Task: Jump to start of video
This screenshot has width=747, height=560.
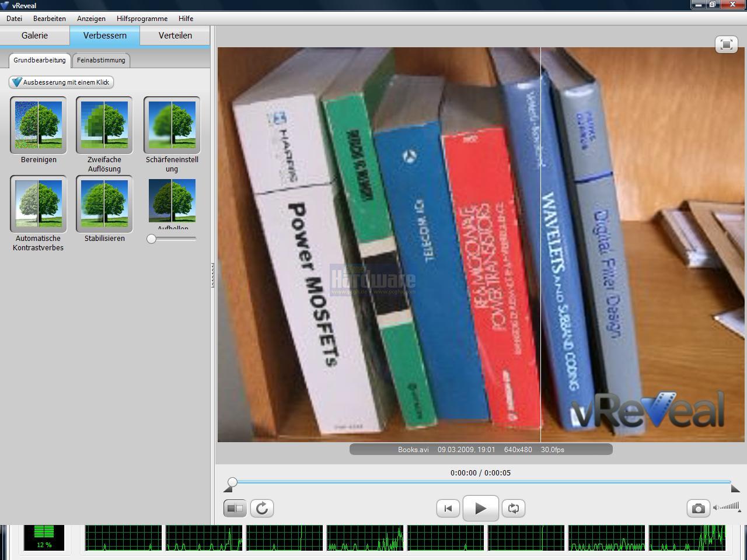Action: pos(448,508)
